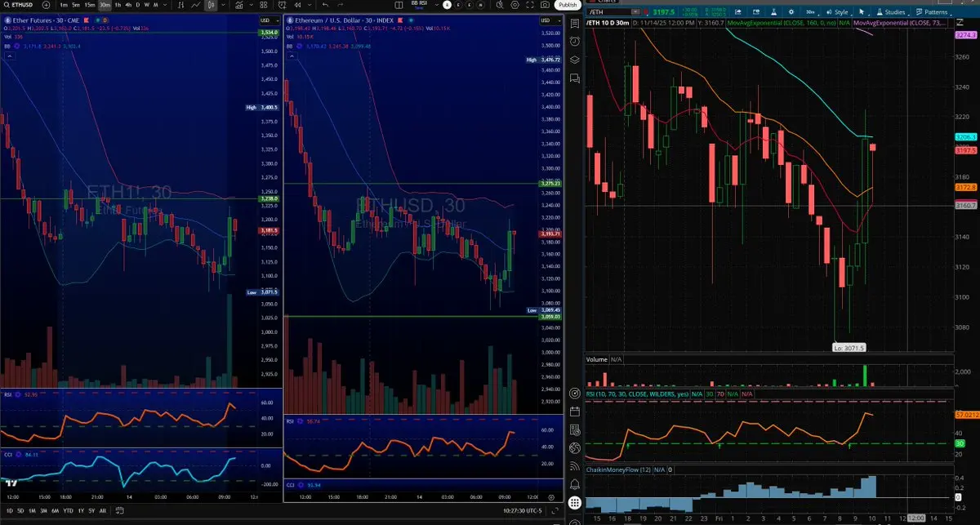Click the 3274.3 purple price label
Screen dimensions: 980x525
tap(966, 36)
